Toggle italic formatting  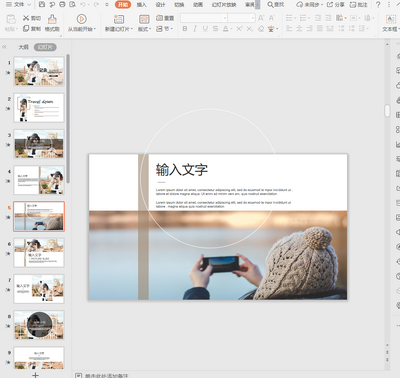point(195,29)
